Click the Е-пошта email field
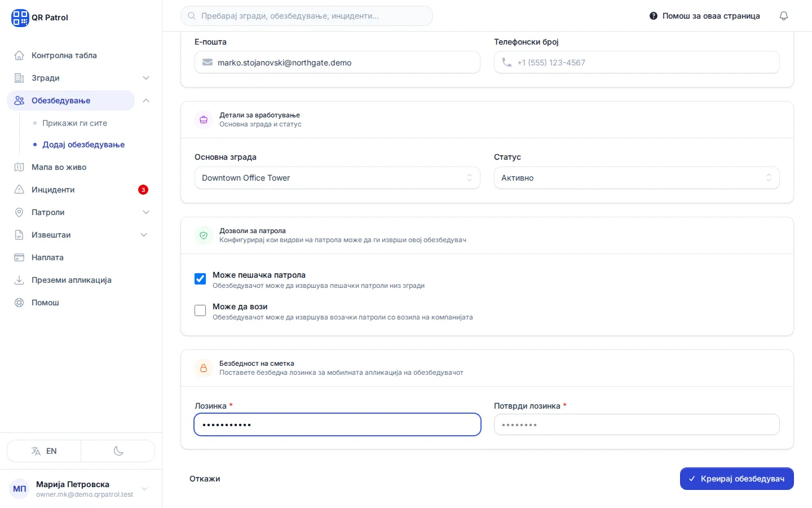This screenshot has width=812, height=508. tap(337, 63)
